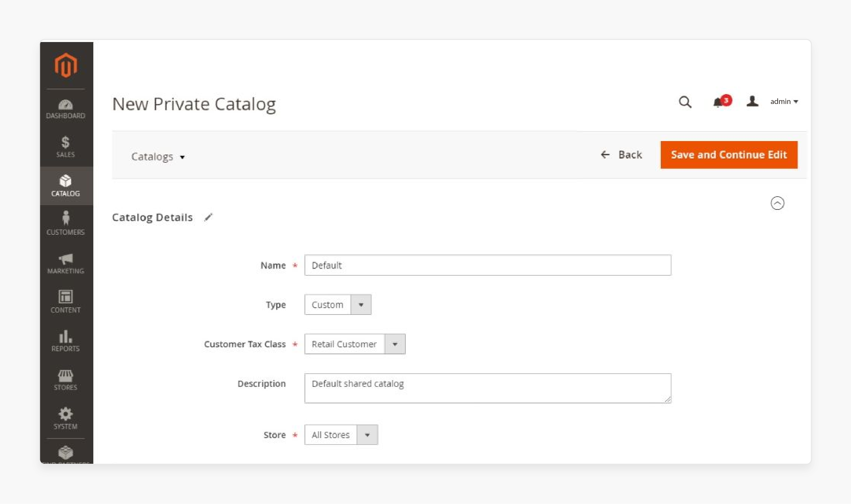Click the Back button
851x504 pixels.
pos(621,155)
